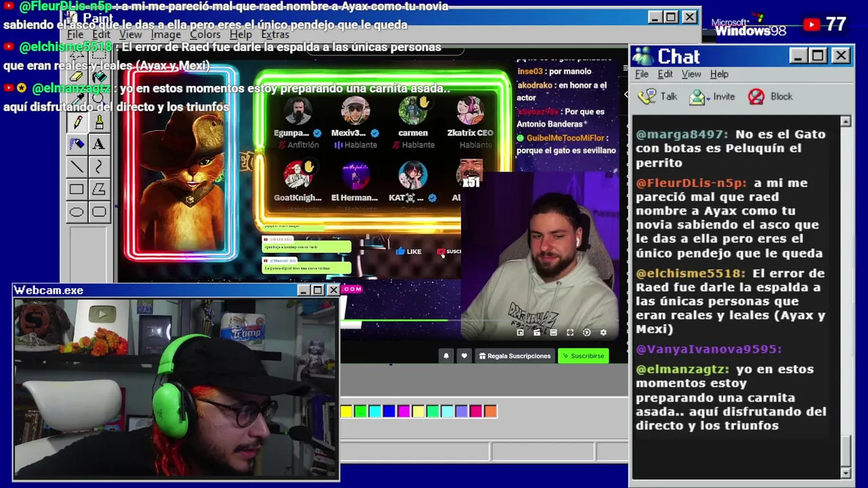
Task: Click the carmen participant avatar
Action: point(413,111)
